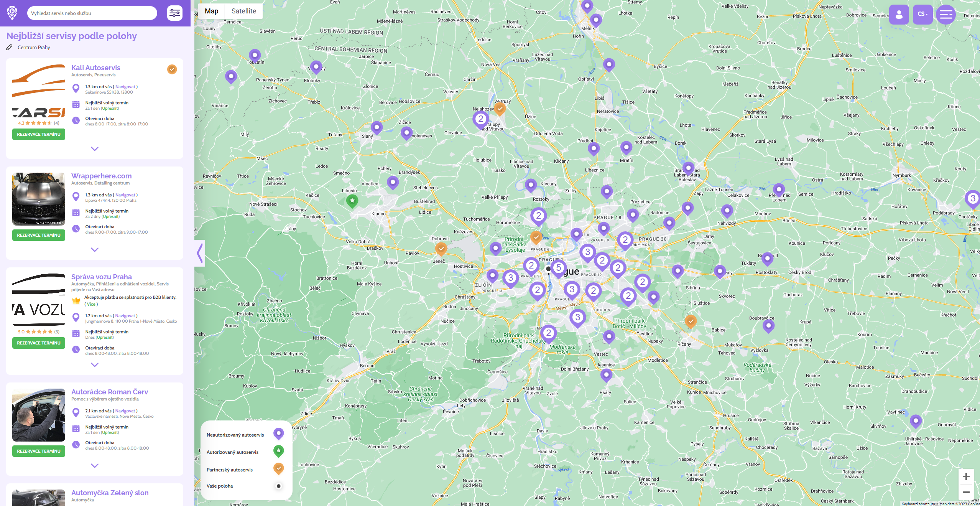Expand Správa vozu Praha card details
Screen dimensions: 980x506
tap(95, 365)
